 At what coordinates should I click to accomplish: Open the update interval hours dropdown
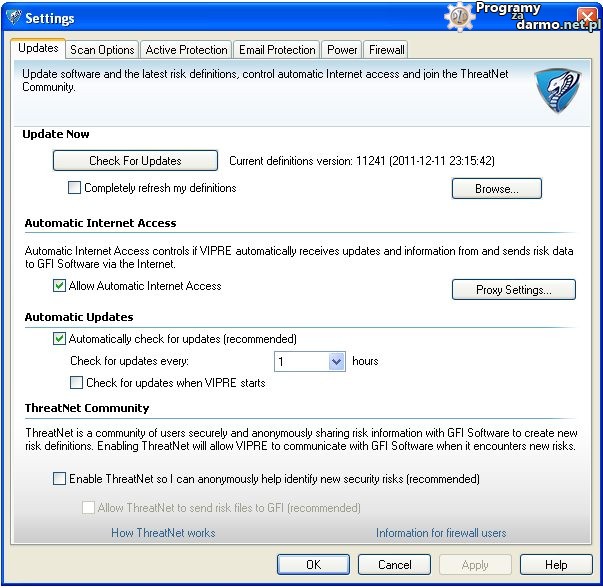point(336,362)
